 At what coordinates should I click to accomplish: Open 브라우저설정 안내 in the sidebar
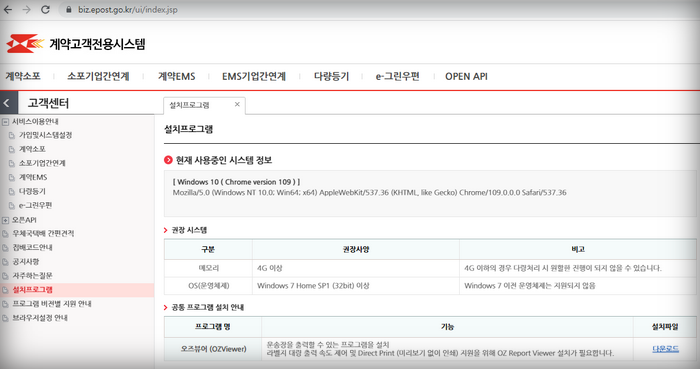pos(40,318)
